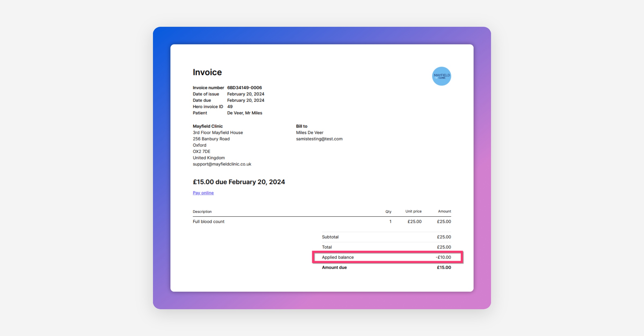The width and height of the screenshot is (644, 336).
Task: Click the highlighted Applied balance row label
Action: coord(338,257)
